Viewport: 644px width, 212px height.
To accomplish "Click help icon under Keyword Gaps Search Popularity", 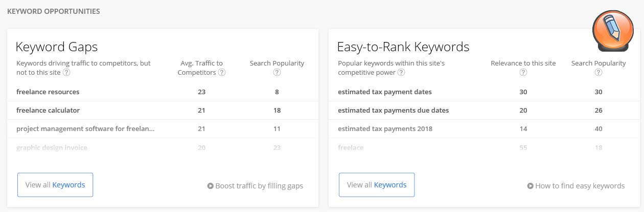I will (x=277, y=73).
